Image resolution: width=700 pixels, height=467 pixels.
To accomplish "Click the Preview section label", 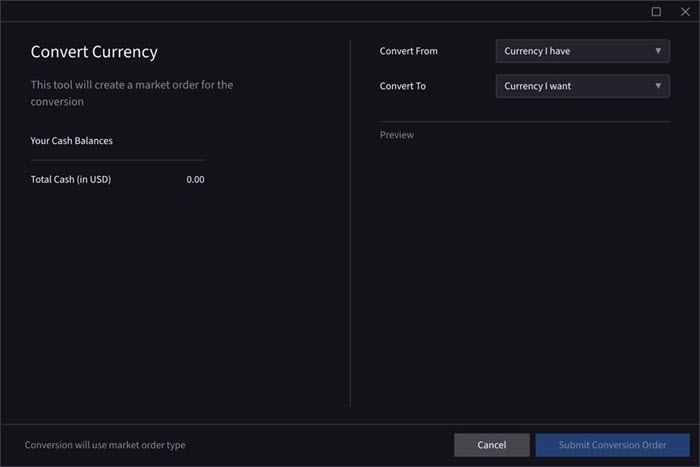I will tap(397, 135).
